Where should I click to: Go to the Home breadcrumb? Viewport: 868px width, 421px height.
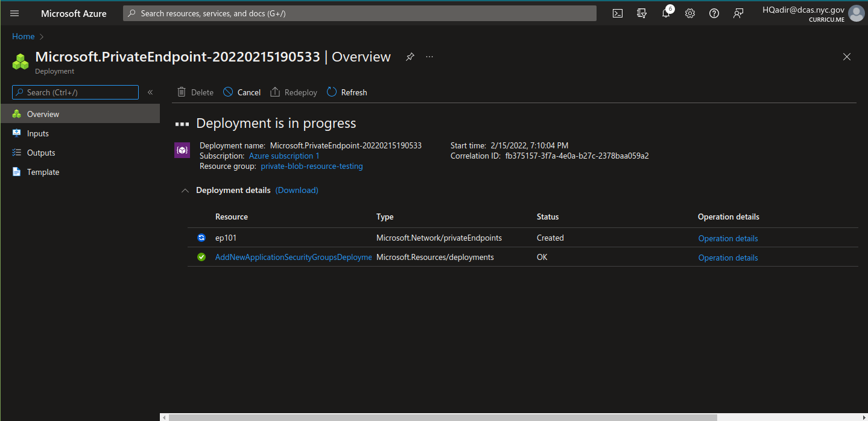[x=24, y=36]
